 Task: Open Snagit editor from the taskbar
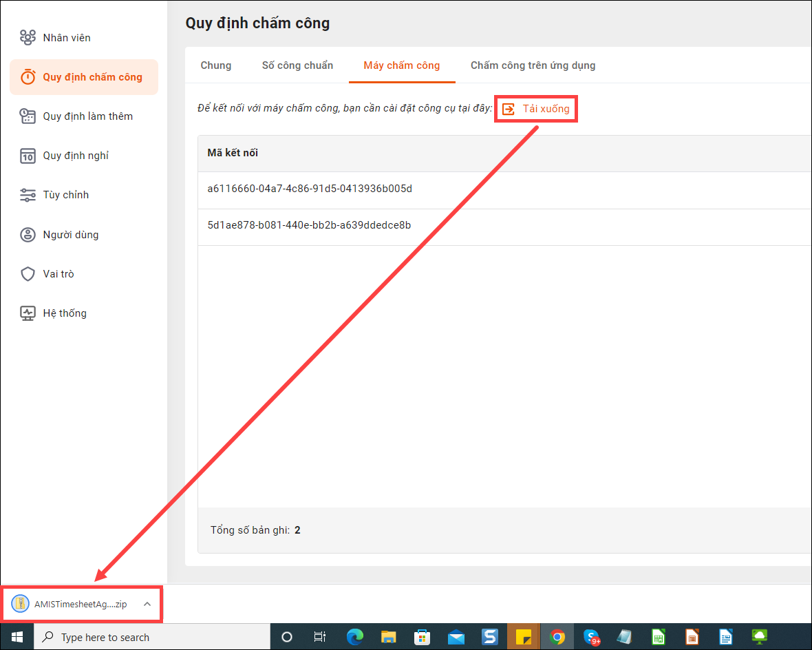pyautogui.click(x=490, y=637)
